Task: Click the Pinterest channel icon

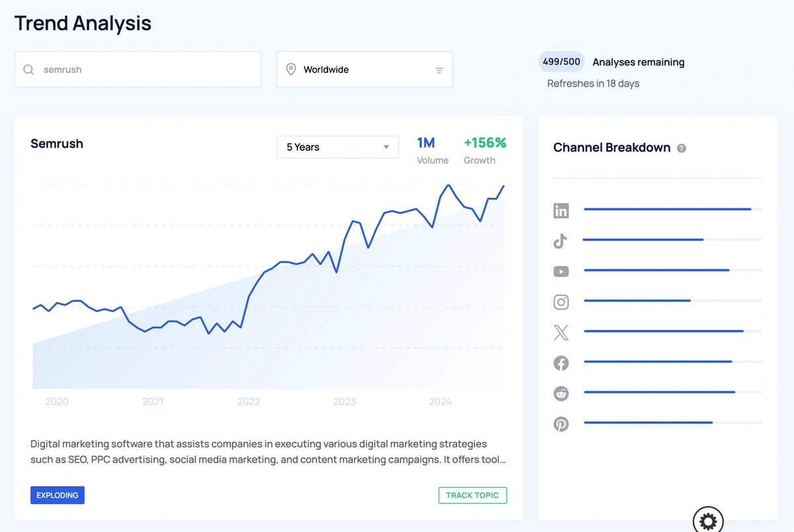Action: 561,423
